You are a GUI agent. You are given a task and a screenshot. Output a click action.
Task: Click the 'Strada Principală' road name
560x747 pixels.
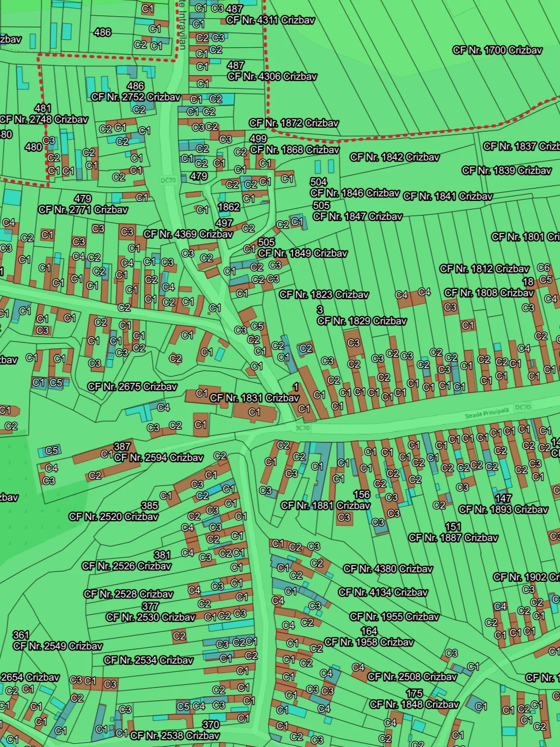pos(487,413)
